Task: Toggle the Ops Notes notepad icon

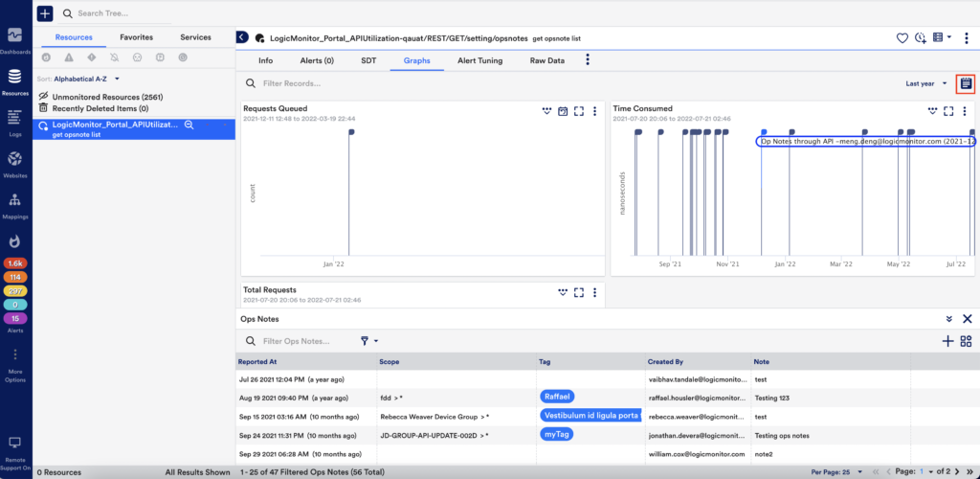Action: [x=967, y=83]
